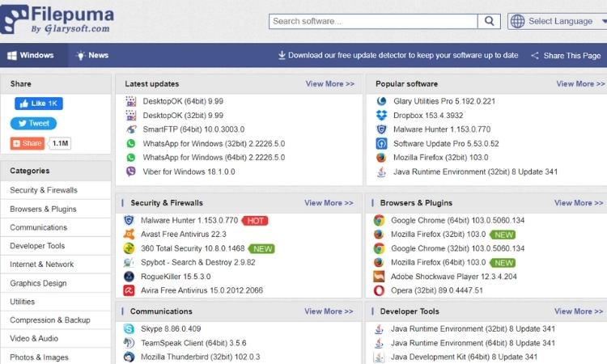Click View More for the Developer Tools section

coord(579,311)
